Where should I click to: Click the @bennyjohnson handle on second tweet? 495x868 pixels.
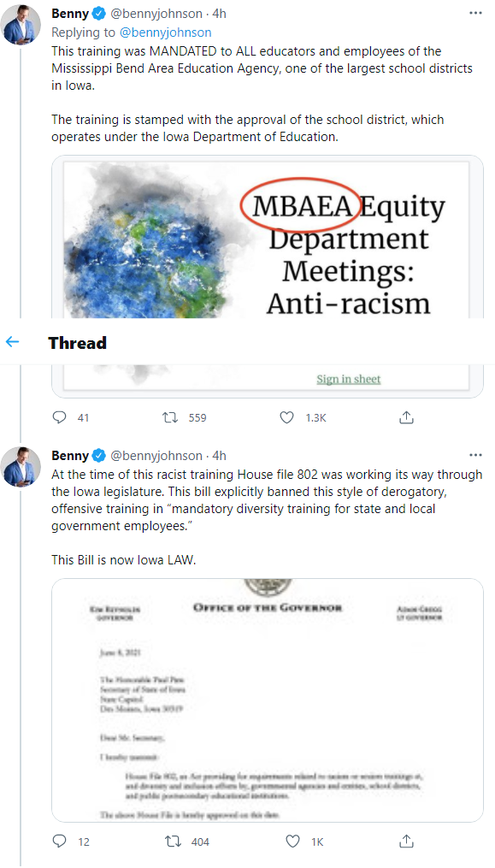[x=156, y=456]
